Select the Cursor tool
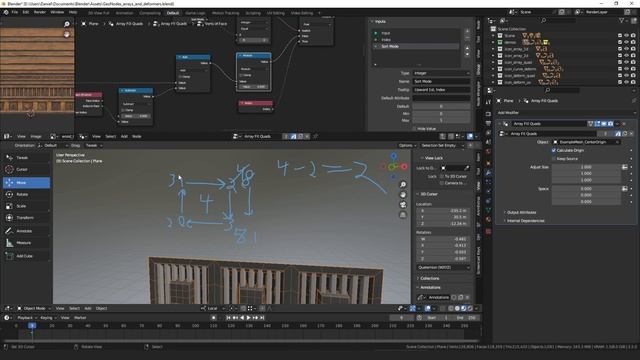 click(27, 169)
